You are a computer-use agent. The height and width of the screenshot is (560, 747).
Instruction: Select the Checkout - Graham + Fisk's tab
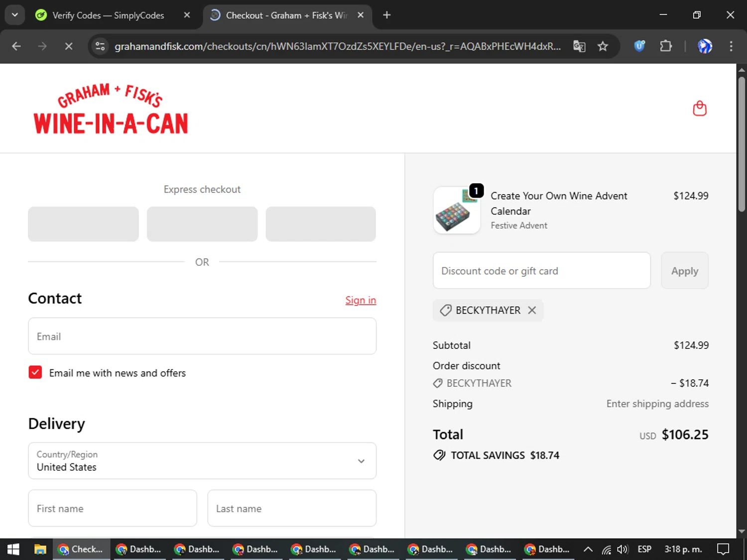[x=287, y=15]
